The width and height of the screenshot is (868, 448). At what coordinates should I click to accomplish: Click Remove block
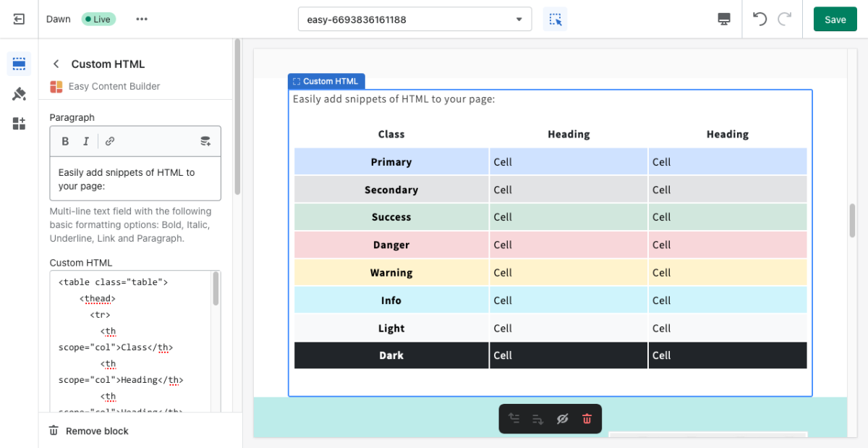89,431
